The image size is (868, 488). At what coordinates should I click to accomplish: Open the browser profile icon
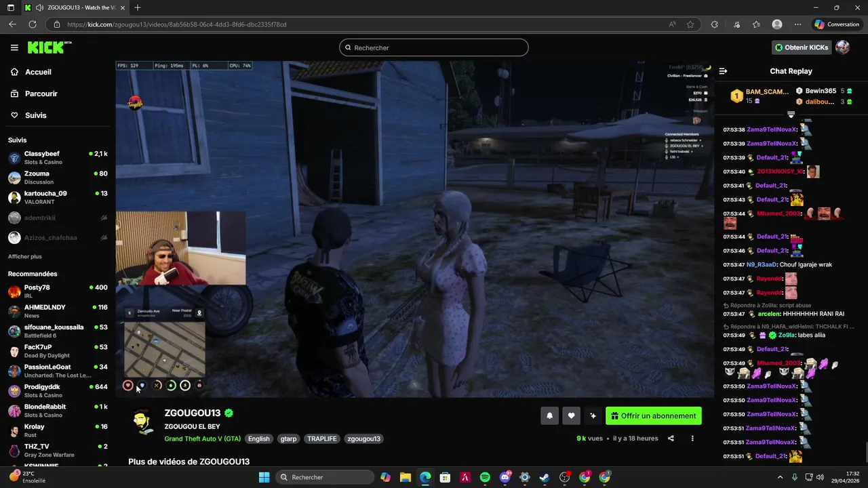(777, 24)
